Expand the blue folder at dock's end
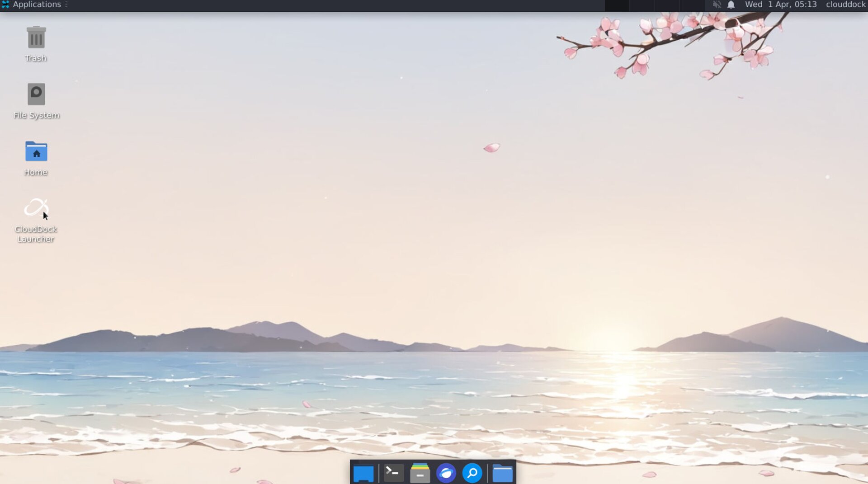 click(x=502, y=473)
